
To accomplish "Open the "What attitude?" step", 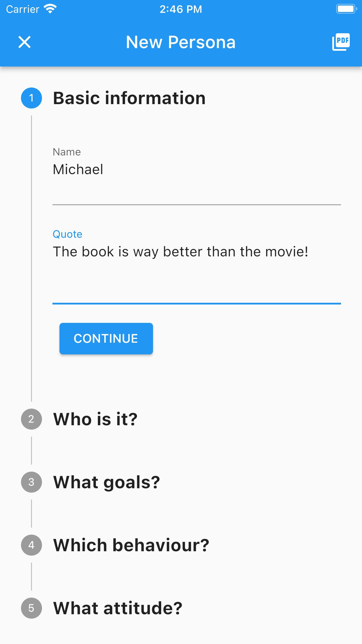I will pos(117,608).
